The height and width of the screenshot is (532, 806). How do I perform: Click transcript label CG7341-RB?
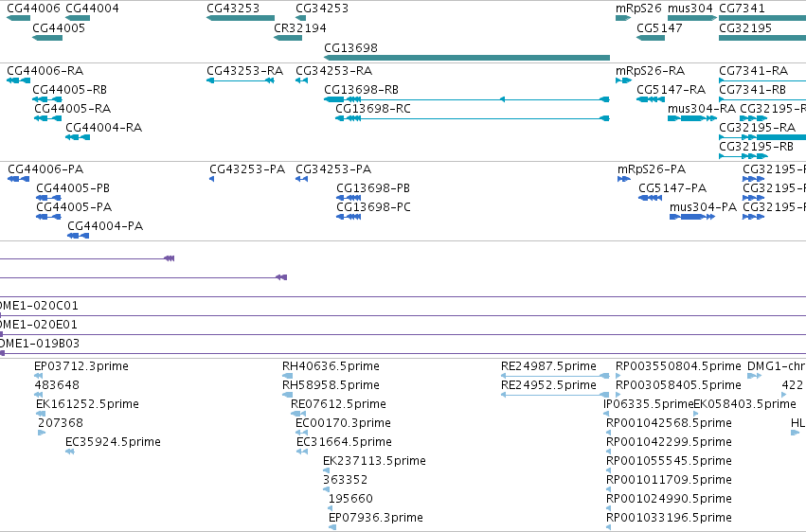(x=753, y=90)
